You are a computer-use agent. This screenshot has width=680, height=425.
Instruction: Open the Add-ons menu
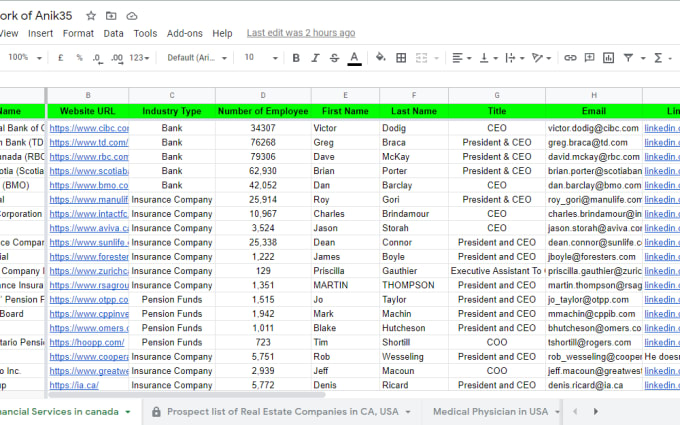185,33
